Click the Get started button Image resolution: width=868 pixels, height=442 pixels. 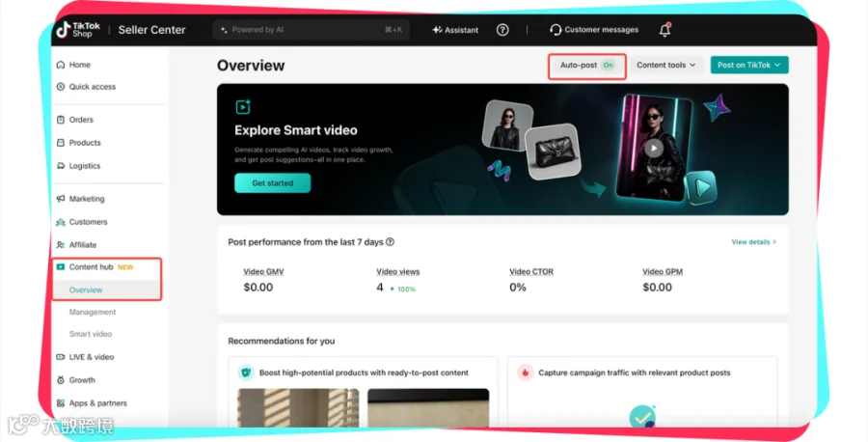tap(272, 183)
